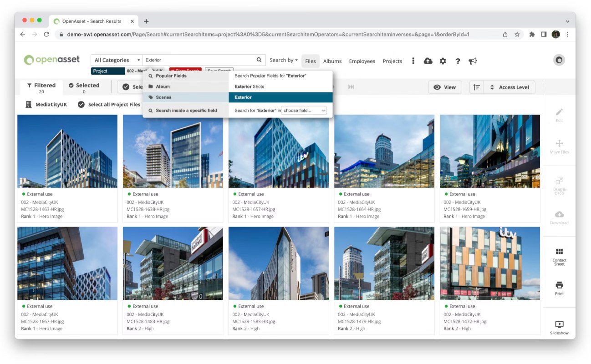The image size is (591, 364).
Task: Open the Search by dropdown
Action: (x=283, y=60)
